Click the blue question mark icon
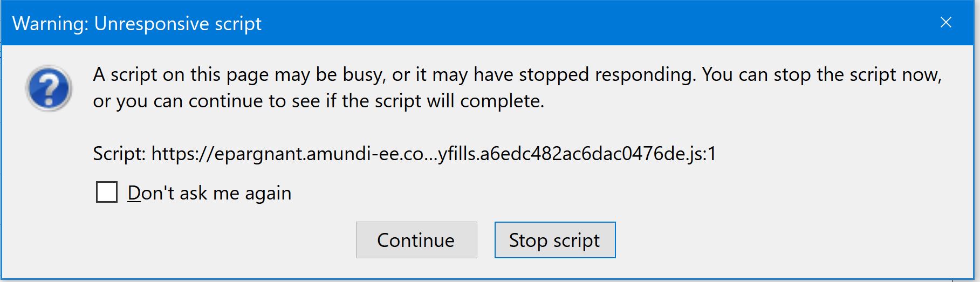This screenshot has height=282, width=980. [x=49, y=88]
